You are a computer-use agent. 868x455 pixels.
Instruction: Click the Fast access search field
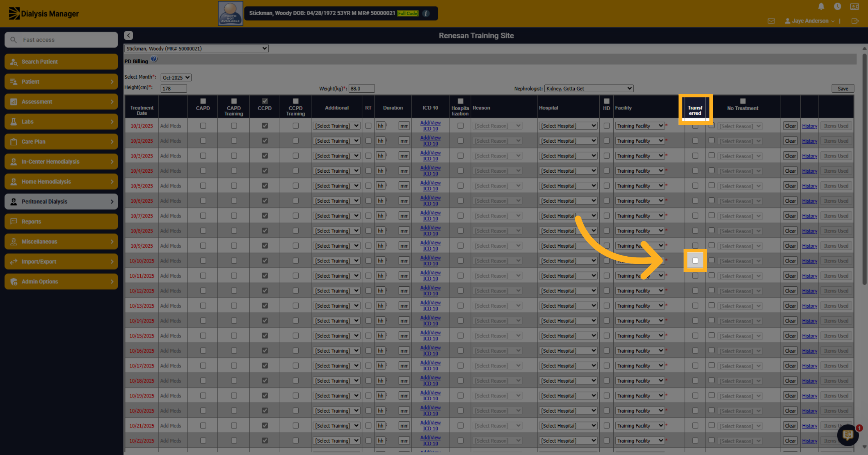click(61, 40)
